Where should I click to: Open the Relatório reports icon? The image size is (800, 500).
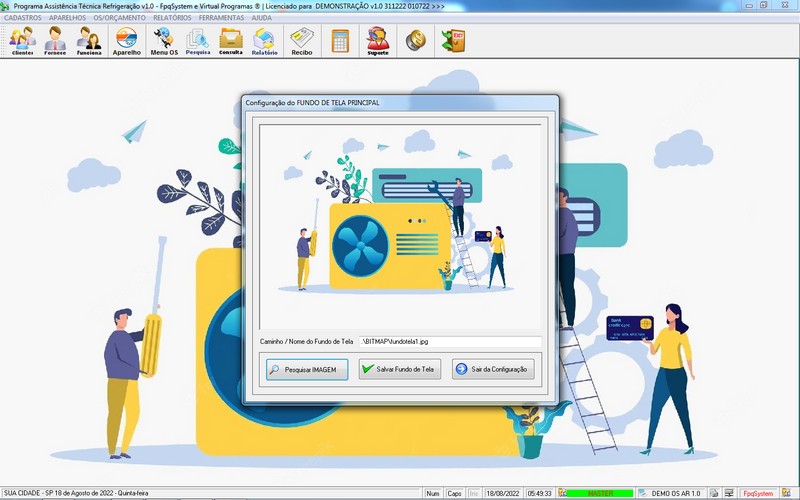[x=265, y=41]
